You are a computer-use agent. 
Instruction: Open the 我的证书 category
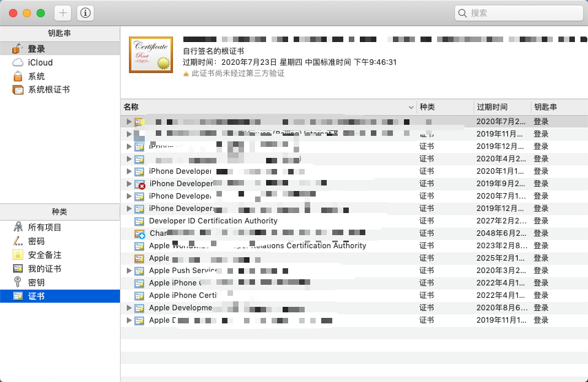44,269
